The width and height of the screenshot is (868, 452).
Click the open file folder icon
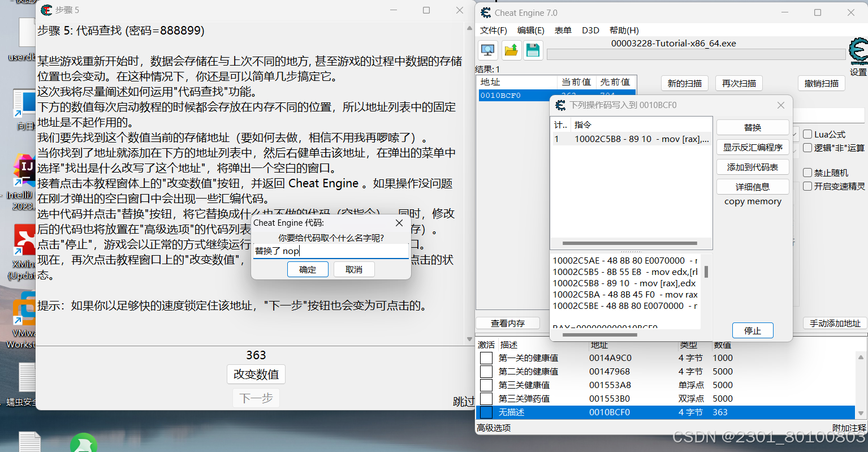[511, 50]
